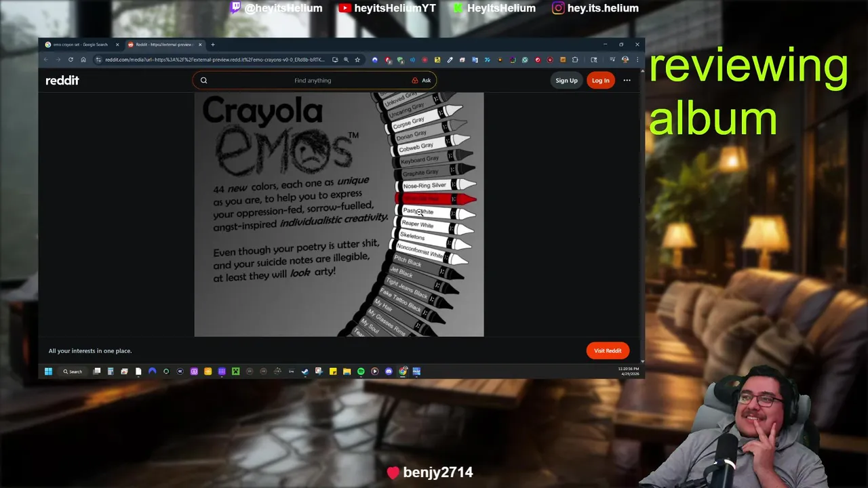Open Discord from the taskbar
The height and width of the screenshot is (488, 868).
(389, 371)
